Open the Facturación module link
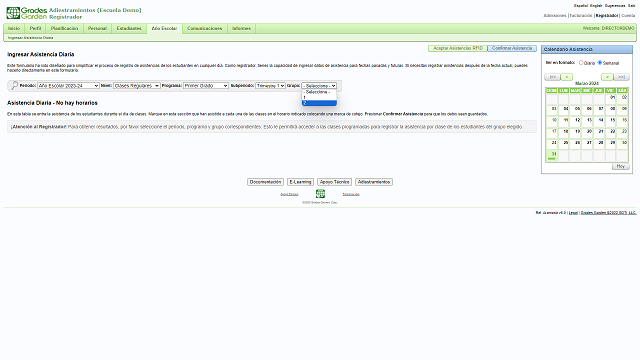Screen dimensions: 640x360 tap(581, 16)
